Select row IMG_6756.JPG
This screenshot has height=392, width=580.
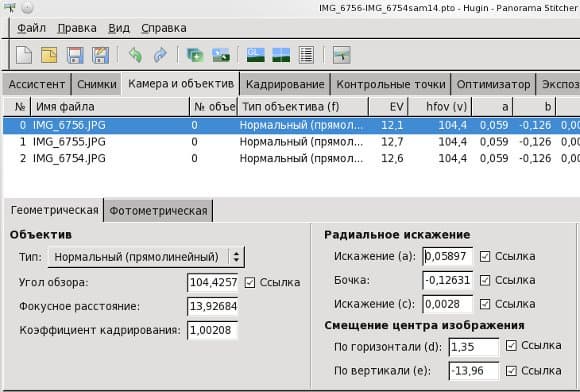291,125
